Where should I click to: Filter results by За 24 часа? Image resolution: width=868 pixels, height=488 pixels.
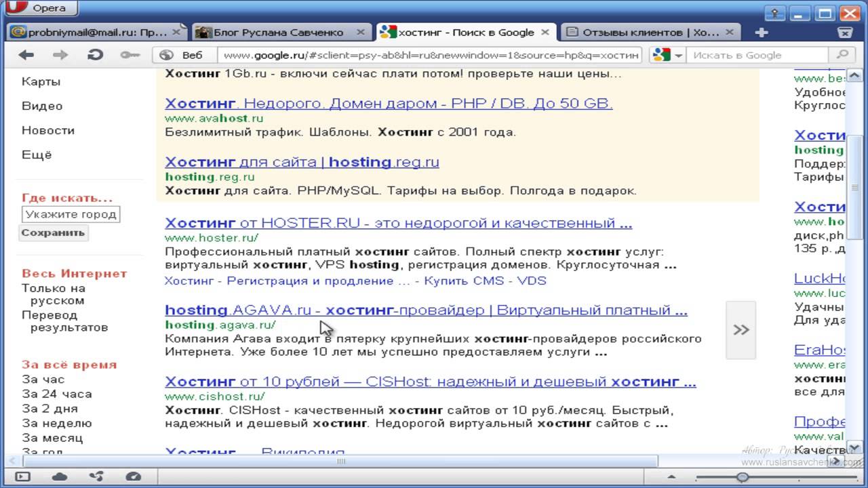56,394
